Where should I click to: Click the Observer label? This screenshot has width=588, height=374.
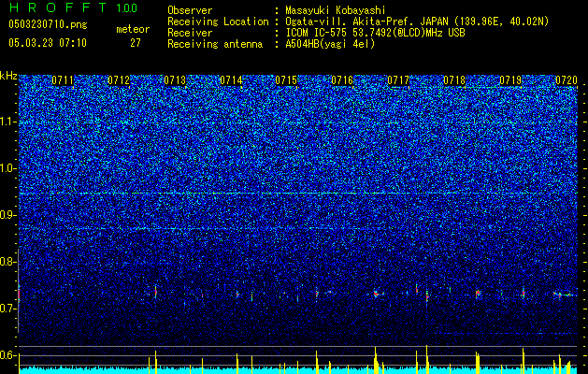(x=190, y=10)
